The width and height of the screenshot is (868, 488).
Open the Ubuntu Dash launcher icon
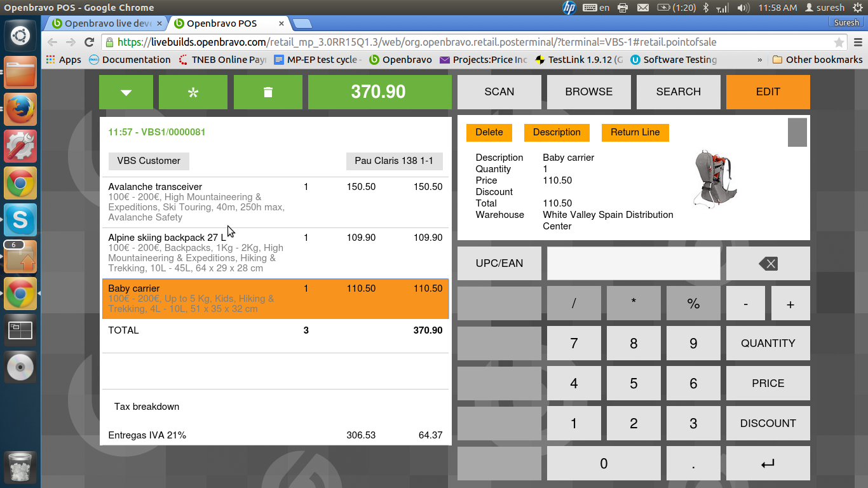[20, 36]
